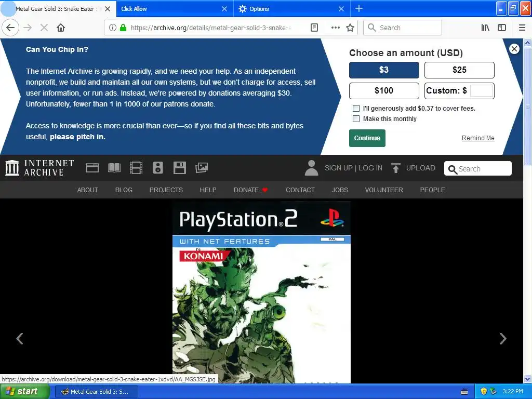Open on-screen keyboard tray icon
Image resolution: width=532 pixels, height=399 pixels.
pos(464,392)
